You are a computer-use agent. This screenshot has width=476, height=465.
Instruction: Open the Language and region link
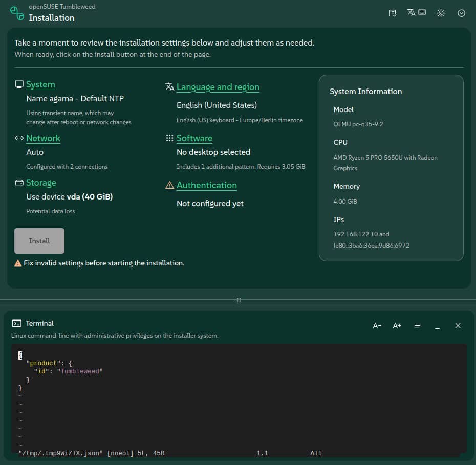[218, 87]
